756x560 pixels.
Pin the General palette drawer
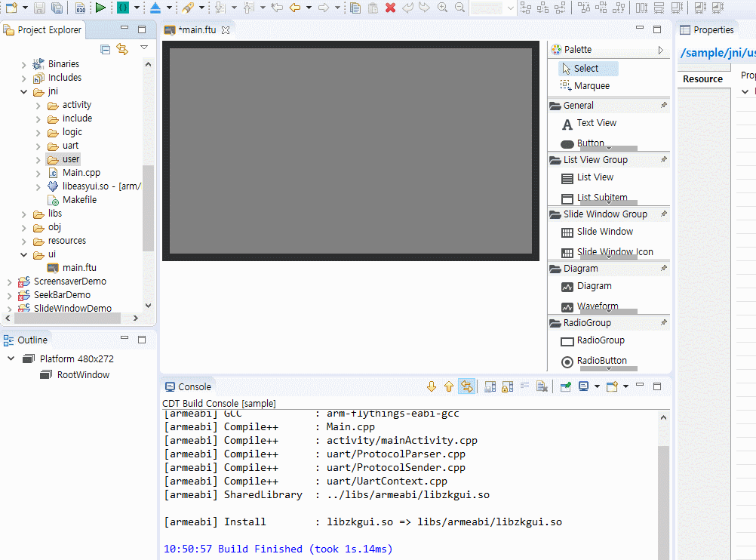point(664,105)
